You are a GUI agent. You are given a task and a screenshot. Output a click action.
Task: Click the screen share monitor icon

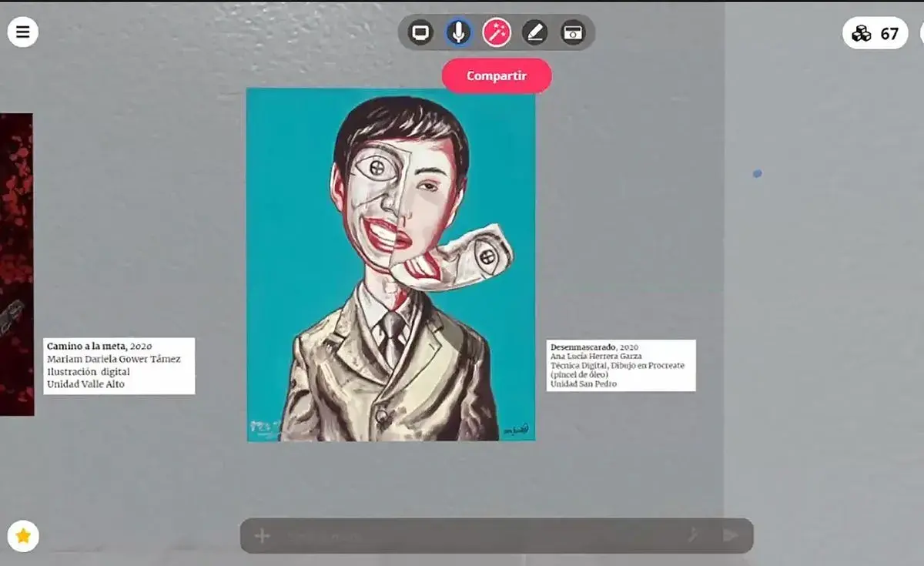tap(420, 33)
